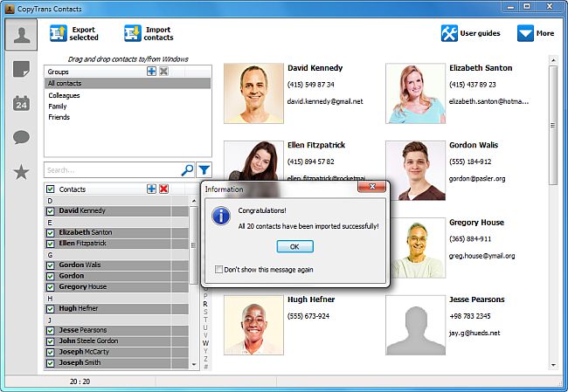Click the contact list scroll-up arrow
568x392 pixels.
tap(194, 201)
